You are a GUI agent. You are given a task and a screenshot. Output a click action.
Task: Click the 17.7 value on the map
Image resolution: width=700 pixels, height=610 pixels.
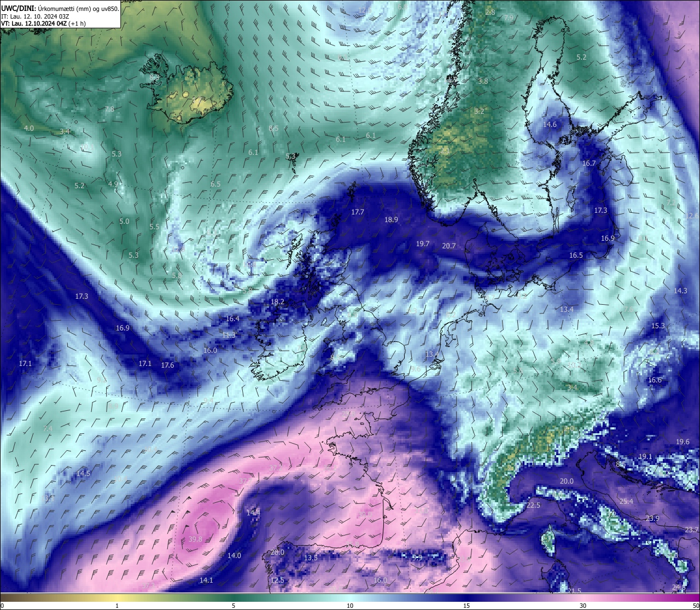click(x=358, y=212)
